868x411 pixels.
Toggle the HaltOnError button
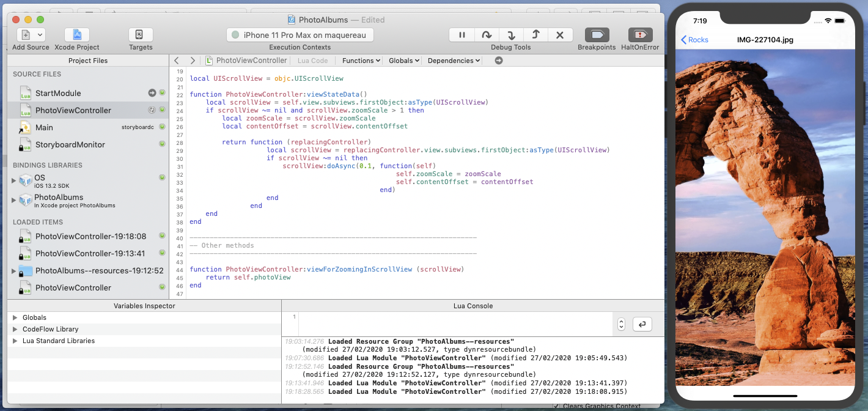(641, 35)
